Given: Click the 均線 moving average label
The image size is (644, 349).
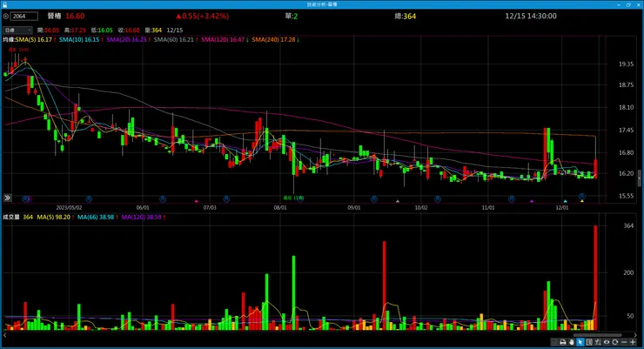Looking at the screenshot, I should coord(8,40).
